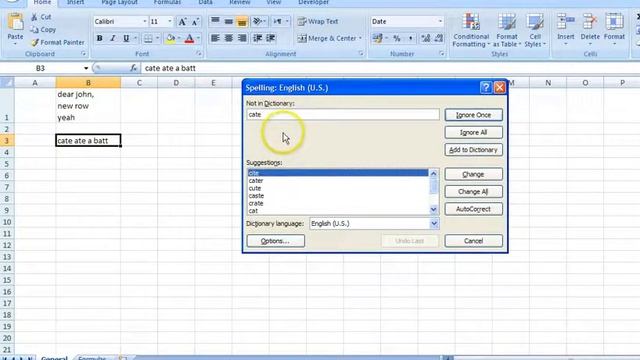Toggle Italic formatting
Image resolution: width=640 pixels, height=360 pixels.
pos(113,38)
